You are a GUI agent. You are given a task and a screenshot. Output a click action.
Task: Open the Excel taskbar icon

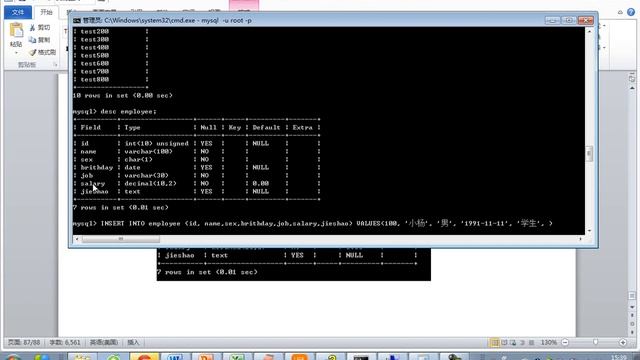237,357
